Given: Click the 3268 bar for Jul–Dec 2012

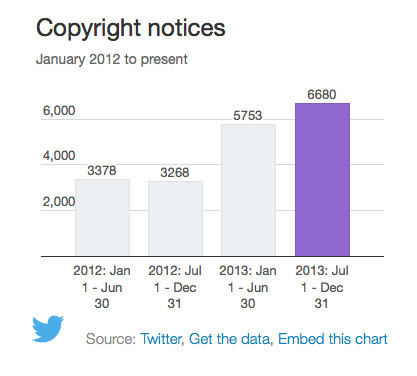Looking at the screenshot, I should (175, 219).
